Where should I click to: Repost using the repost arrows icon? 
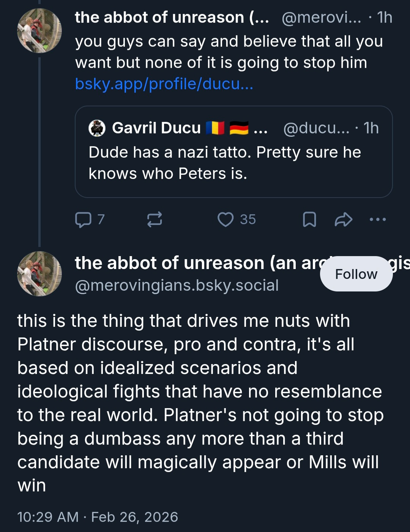pyautogui.click(x=155, y=220)
